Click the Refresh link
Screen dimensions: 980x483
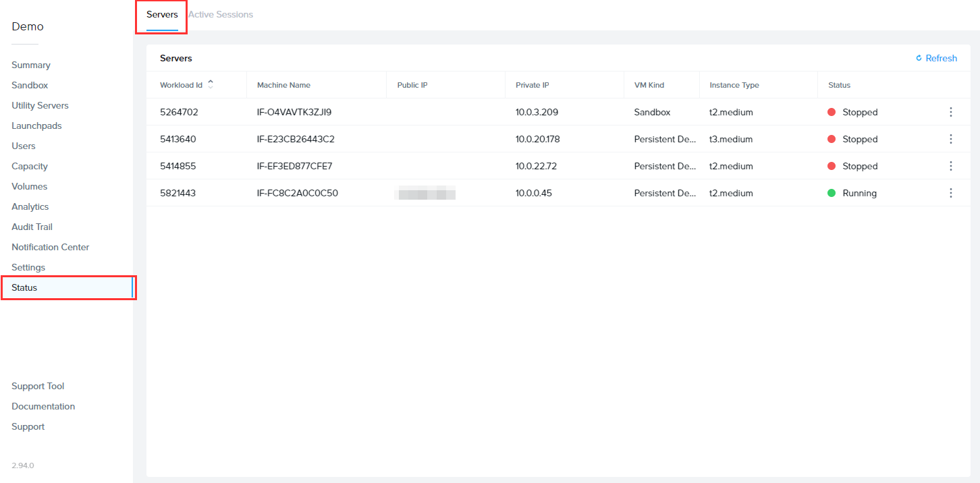(941, 58)
